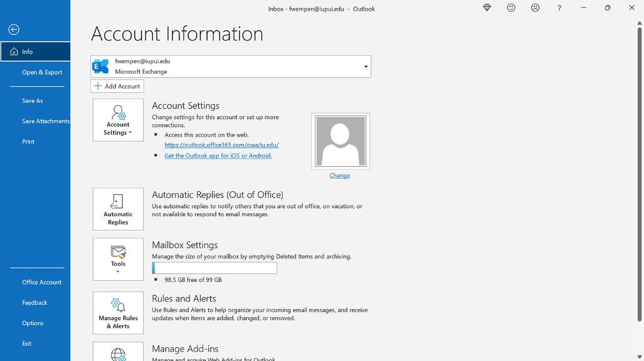Click the profile picture placeholder

[x=340, y=141]
